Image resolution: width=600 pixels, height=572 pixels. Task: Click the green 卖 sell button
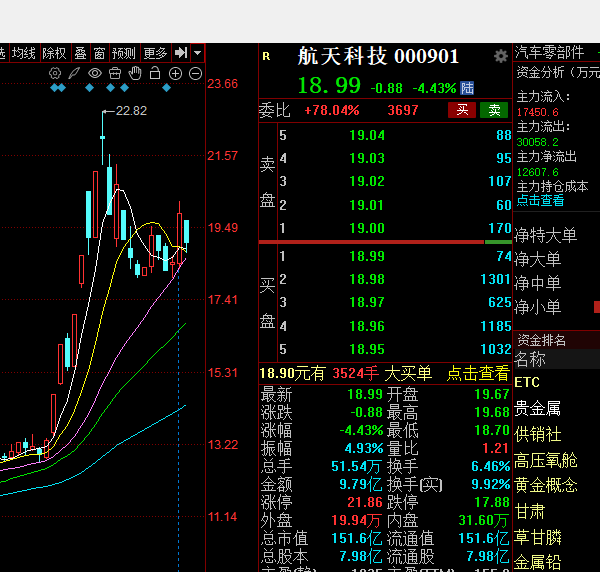point(494,110)
